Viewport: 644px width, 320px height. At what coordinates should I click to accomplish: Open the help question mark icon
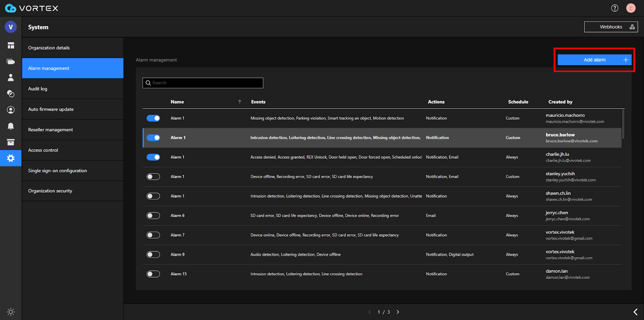[615, 8]
